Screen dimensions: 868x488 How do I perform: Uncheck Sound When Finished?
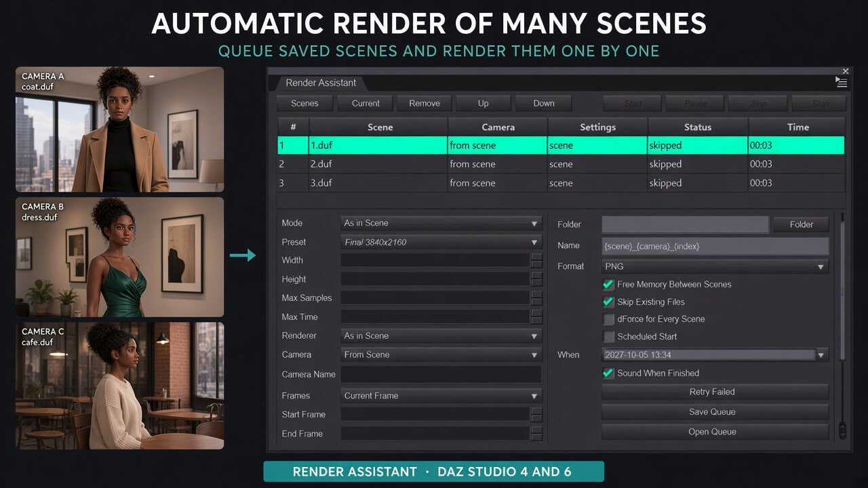(608, 373)
